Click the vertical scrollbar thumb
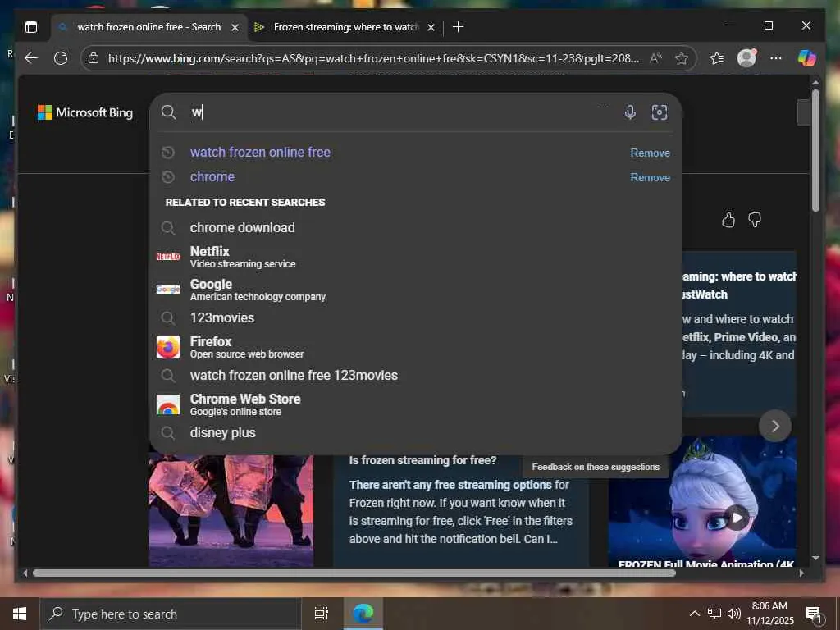This screenshot has height=630, width=840. [x=815, y=150]
